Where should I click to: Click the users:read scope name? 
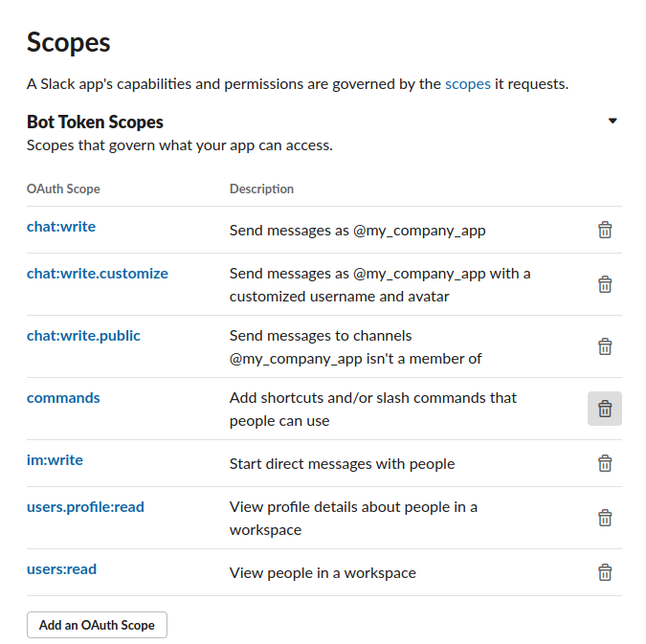pyautogui.click(x=61, y=569)
